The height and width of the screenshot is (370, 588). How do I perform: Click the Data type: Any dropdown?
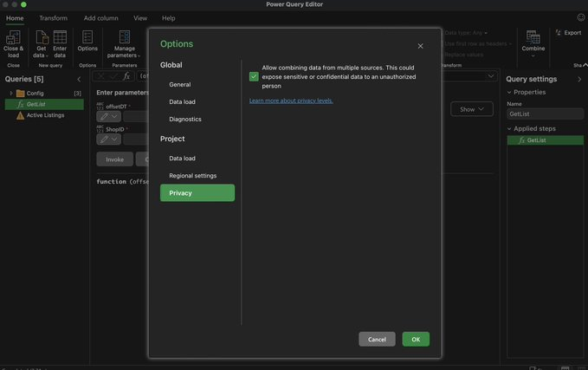466,33
